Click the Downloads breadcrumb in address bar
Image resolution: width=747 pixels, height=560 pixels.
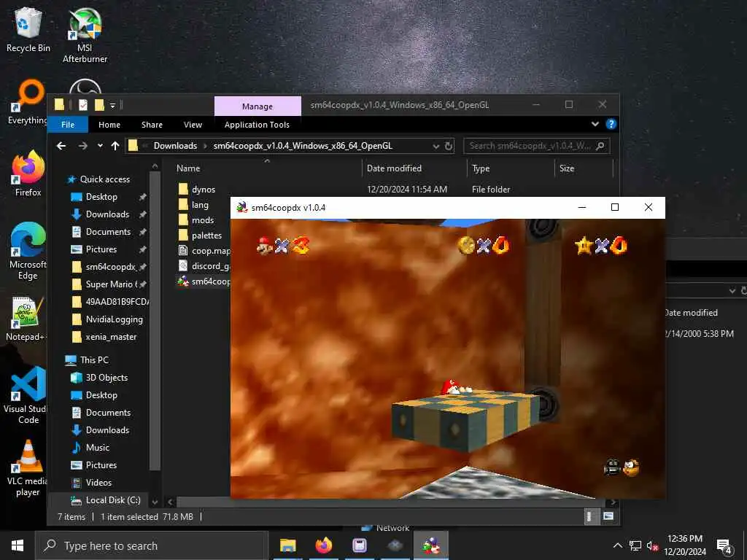(x=175, y=146)
